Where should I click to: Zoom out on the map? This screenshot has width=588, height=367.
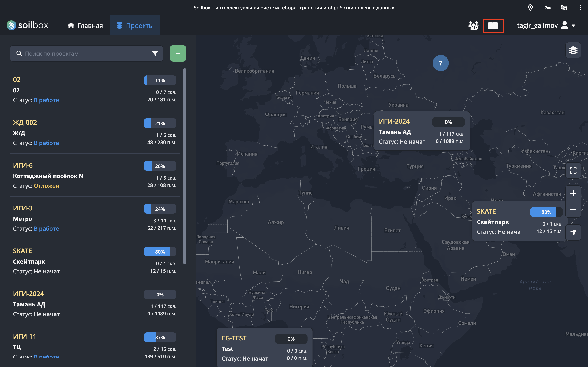pyautogui.click(x=573, y=209)
